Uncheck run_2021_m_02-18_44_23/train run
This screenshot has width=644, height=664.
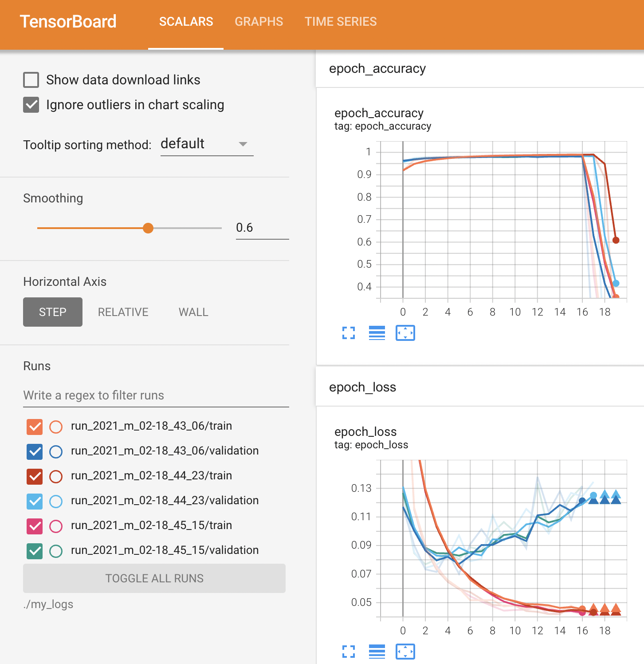35,477
